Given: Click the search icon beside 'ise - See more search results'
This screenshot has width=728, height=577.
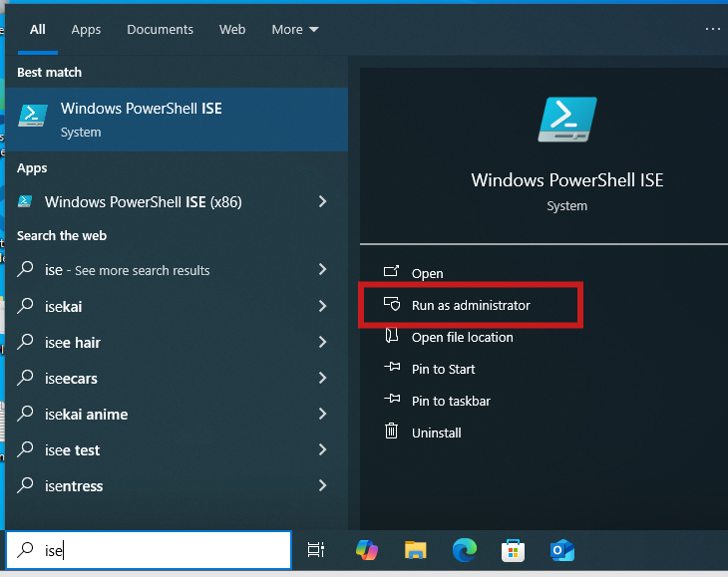Looking at the screenshot, I should 25,269.
